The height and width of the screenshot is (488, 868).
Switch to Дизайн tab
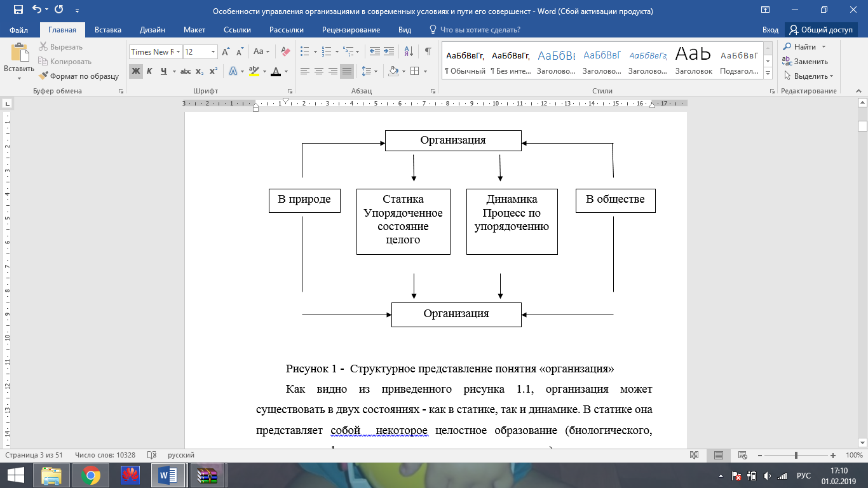[x=153, y=30]
